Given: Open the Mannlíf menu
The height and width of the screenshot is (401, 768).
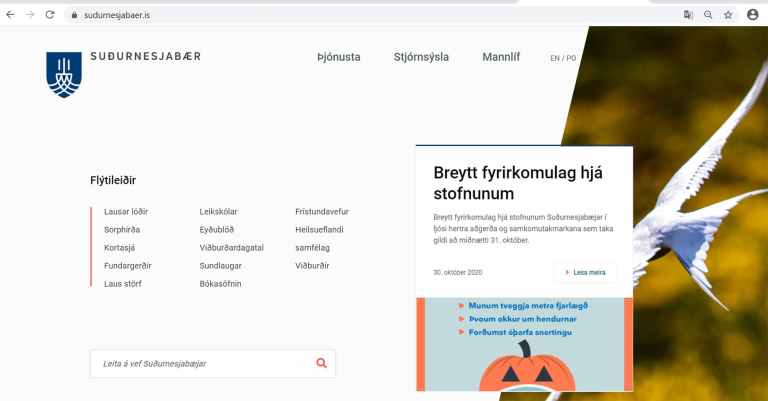Looking at the screenshot, I should tap(501, 57).
